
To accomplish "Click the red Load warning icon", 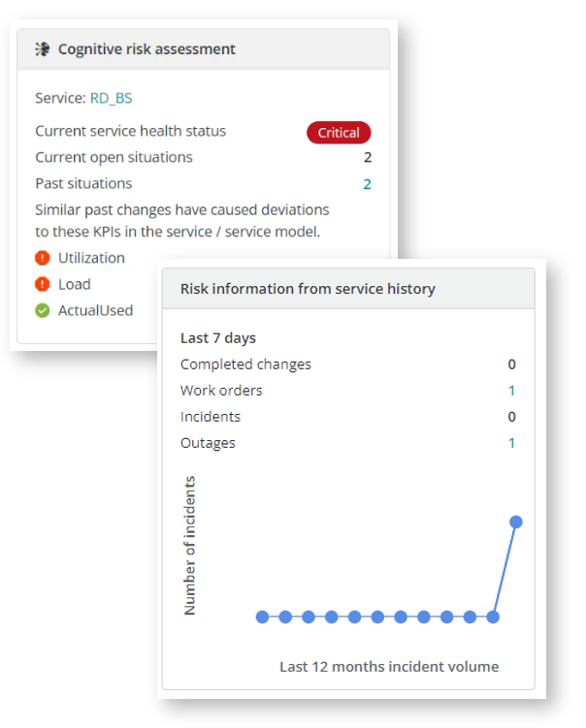I will [x=43, y=284].
